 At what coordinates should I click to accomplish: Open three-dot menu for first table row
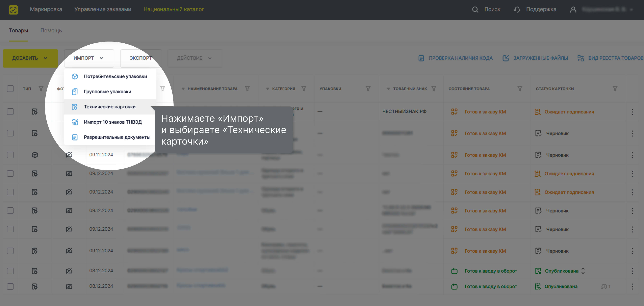(632, 112)
